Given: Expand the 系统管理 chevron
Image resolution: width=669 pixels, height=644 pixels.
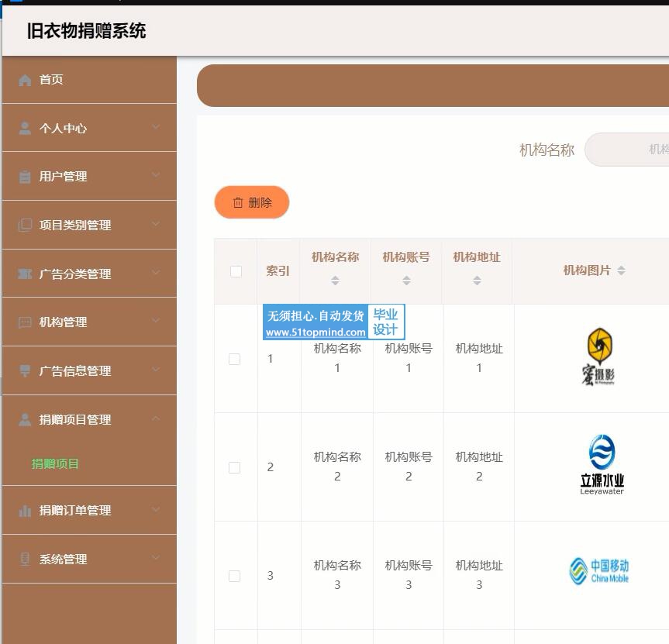Looking at the screenshot, I should (156, 557).
